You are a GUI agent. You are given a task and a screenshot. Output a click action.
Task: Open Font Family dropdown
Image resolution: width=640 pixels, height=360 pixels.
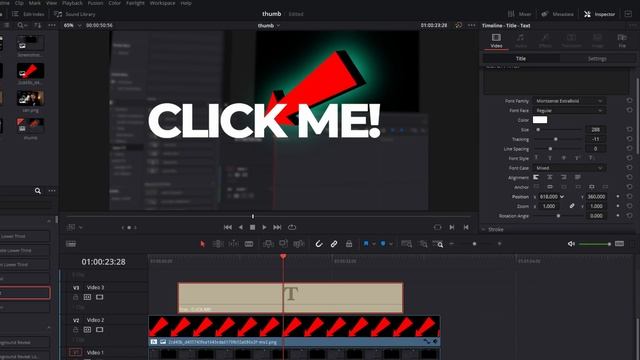[x=569, y=101]
